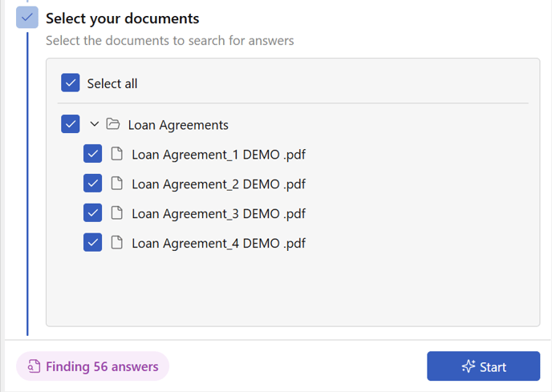Uncheck the Select all checkbox
Screen dimensions: 552x392
pos(71,83)
